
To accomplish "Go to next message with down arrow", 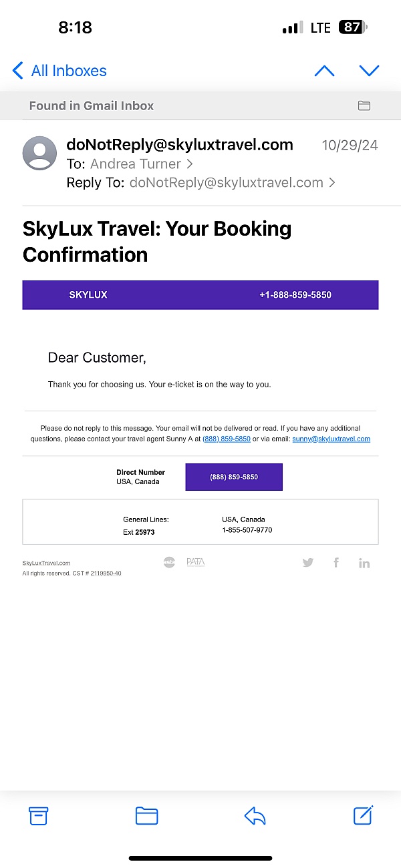I will (x=369, y=71).
